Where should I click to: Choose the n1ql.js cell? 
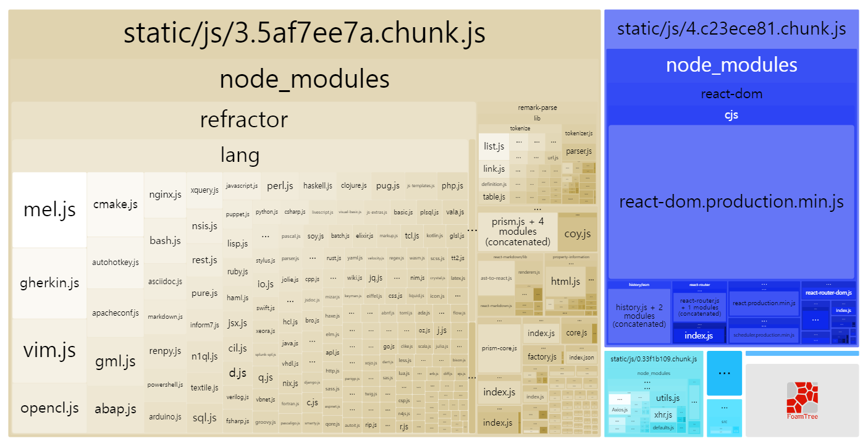click(x=204, y=356)
